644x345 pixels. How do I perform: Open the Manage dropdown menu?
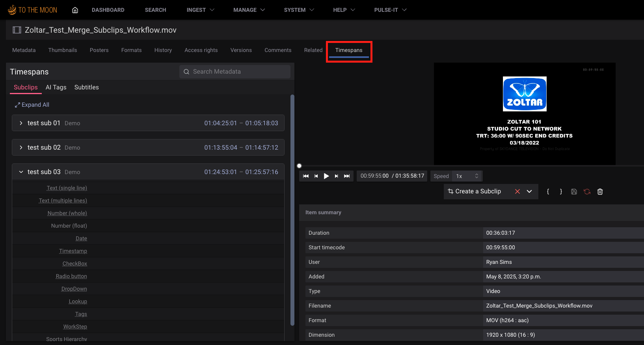[x=249, y=10]
